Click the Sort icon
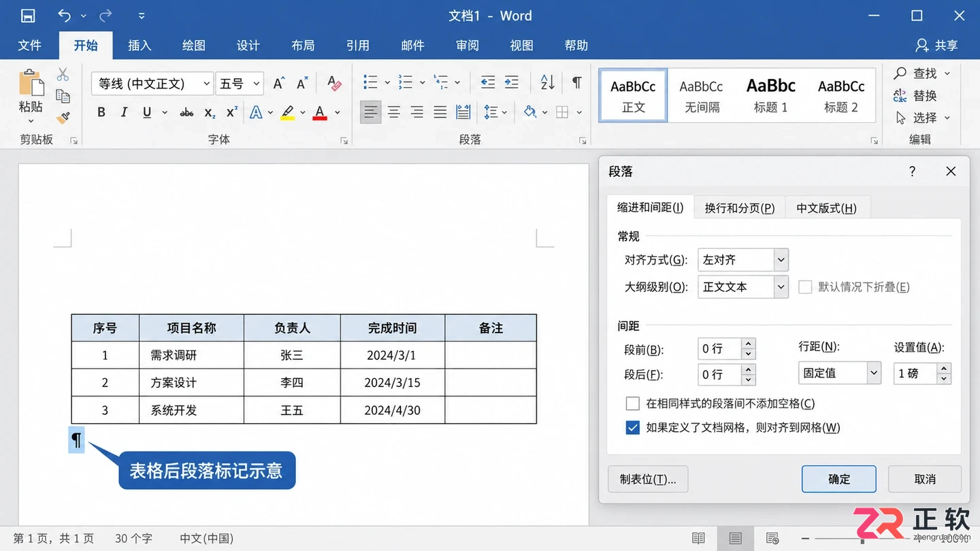This screenshot has width=980, height=551. click(548, 83)
